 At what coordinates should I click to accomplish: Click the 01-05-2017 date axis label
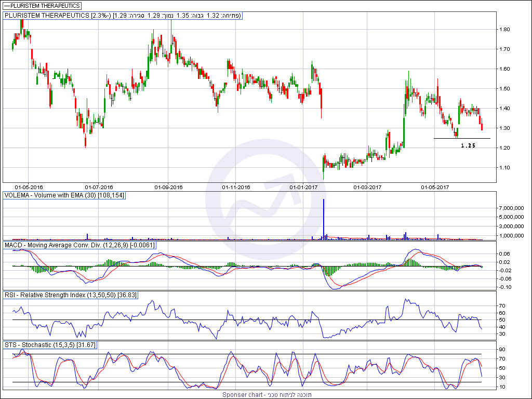pos(435,187)
